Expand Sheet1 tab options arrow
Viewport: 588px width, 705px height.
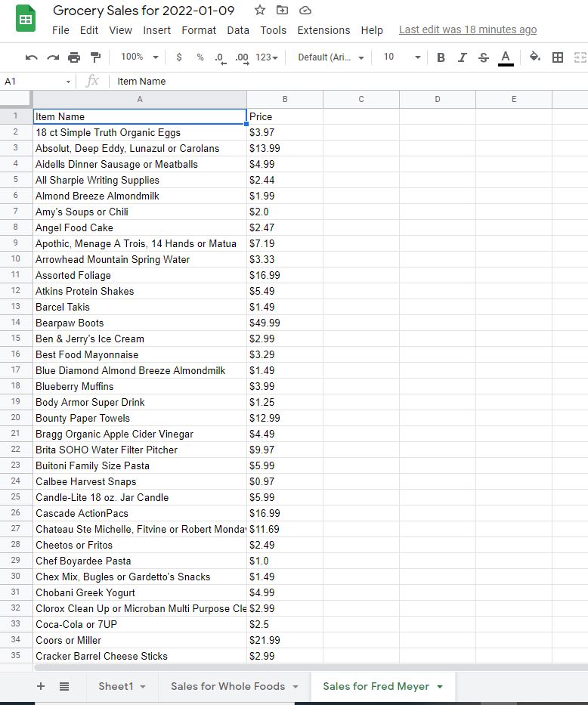point(143,687)
